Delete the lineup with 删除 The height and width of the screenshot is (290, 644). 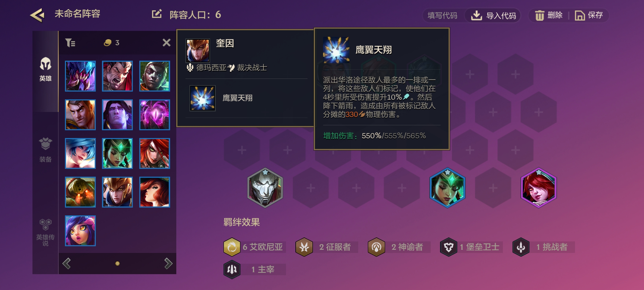pyautogui.click(x=549, y=15)
